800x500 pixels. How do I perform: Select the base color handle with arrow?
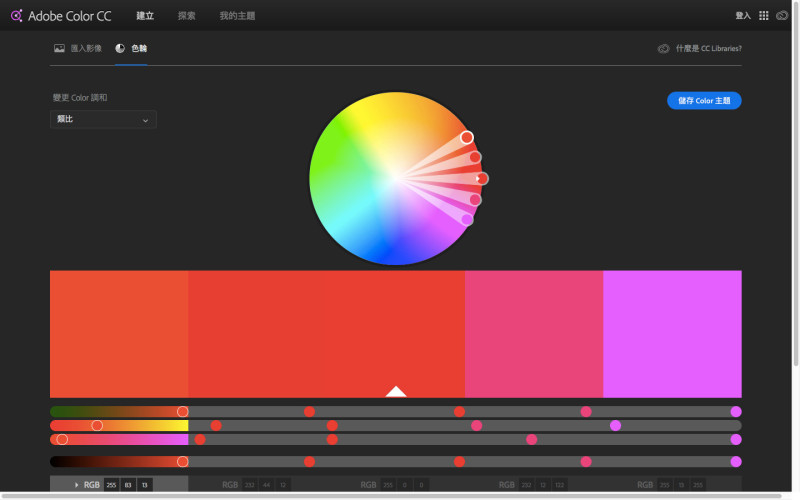[x=482, y=178]
